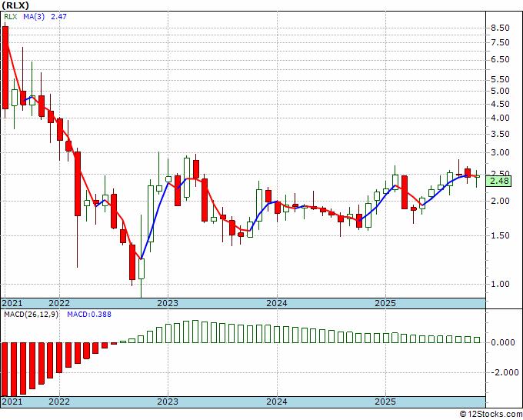Click the 4.00 price axis label
The width and height of the screenshot is (523, 420).
501,118
